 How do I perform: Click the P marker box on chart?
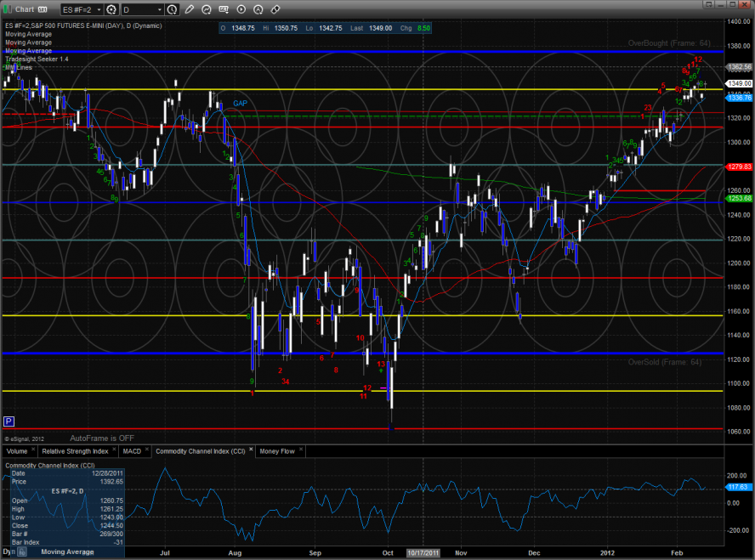pos(9,422)
